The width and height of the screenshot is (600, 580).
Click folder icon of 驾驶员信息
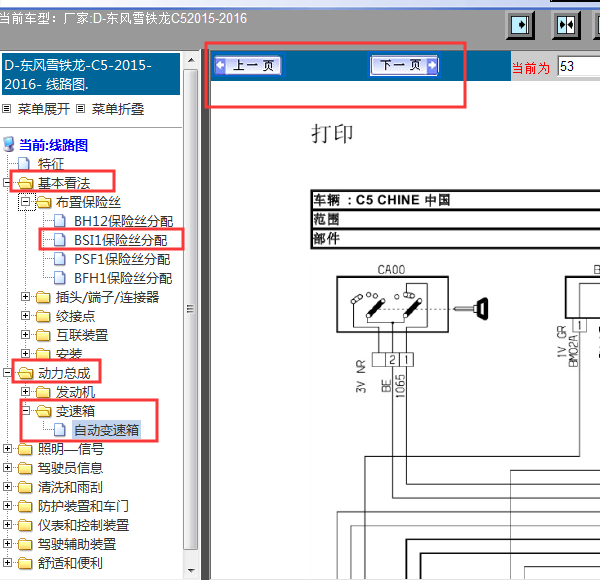pyautogui.click(x=25, y=468)
